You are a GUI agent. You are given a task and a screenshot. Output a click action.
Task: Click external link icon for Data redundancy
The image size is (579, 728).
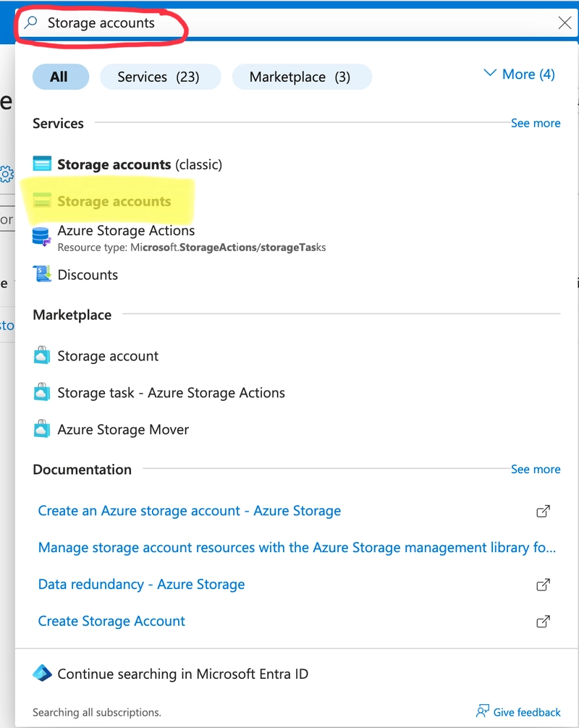(x=543, y=585)
